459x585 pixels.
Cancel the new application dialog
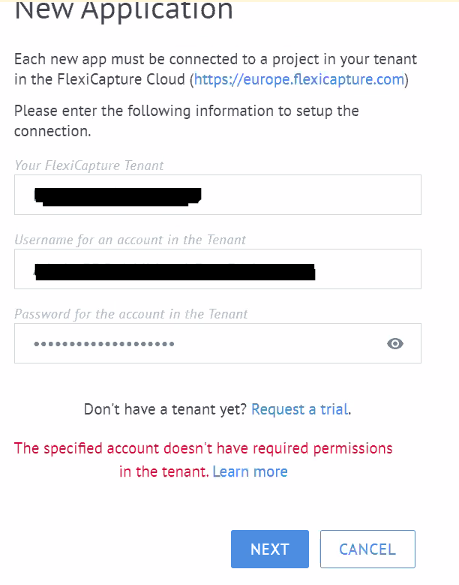(368, 549)
